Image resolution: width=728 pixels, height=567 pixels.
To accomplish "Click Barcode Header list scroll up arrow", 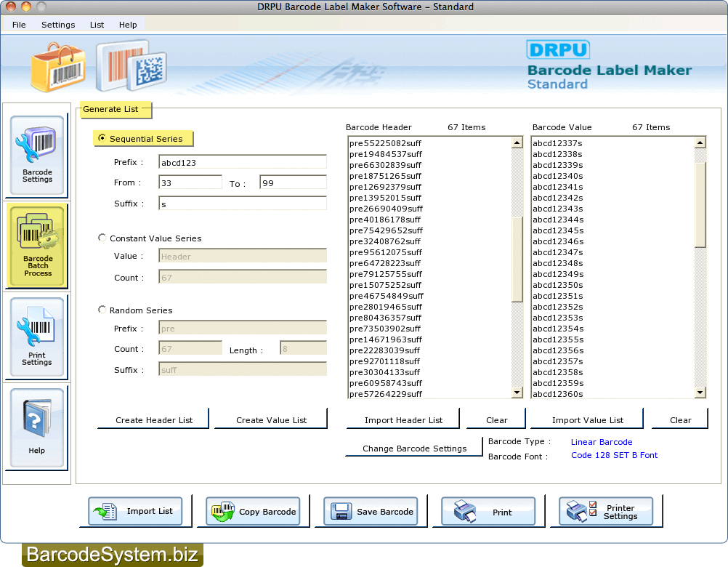I will point(517,142).
